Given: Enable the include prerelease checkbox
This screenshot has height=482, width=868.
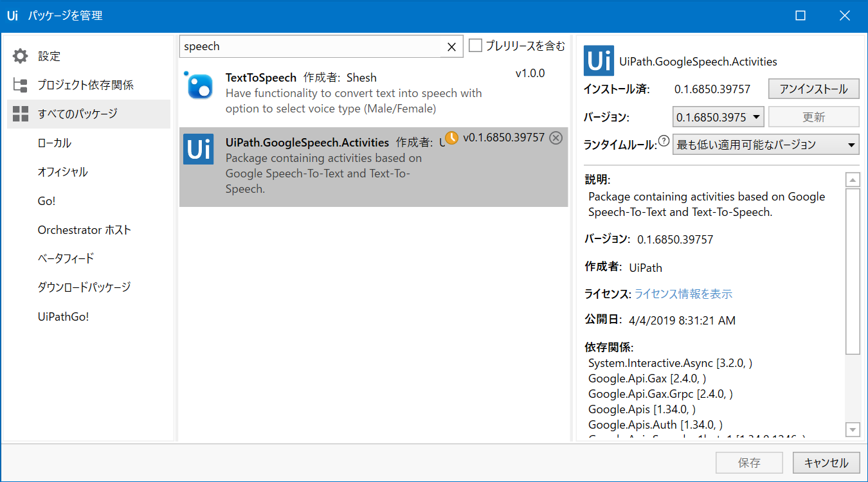Looking at the screenshot, I should [475, 46].
